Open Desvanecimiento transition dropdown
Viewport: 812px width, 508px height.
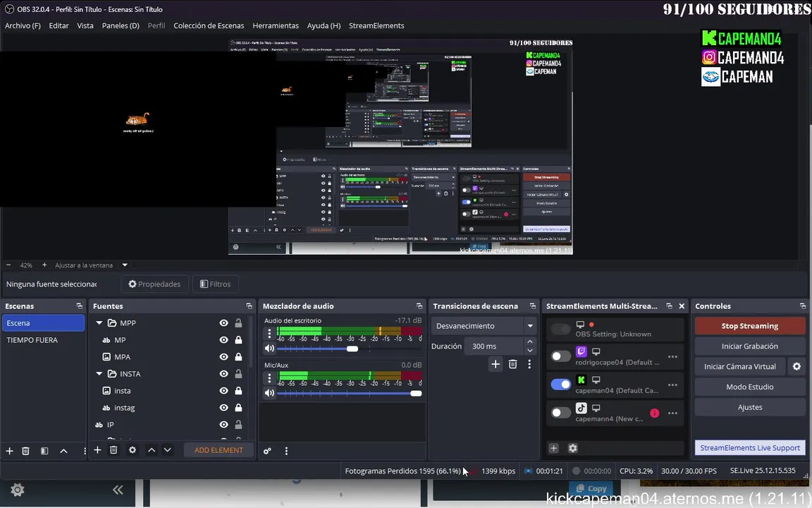484,326
